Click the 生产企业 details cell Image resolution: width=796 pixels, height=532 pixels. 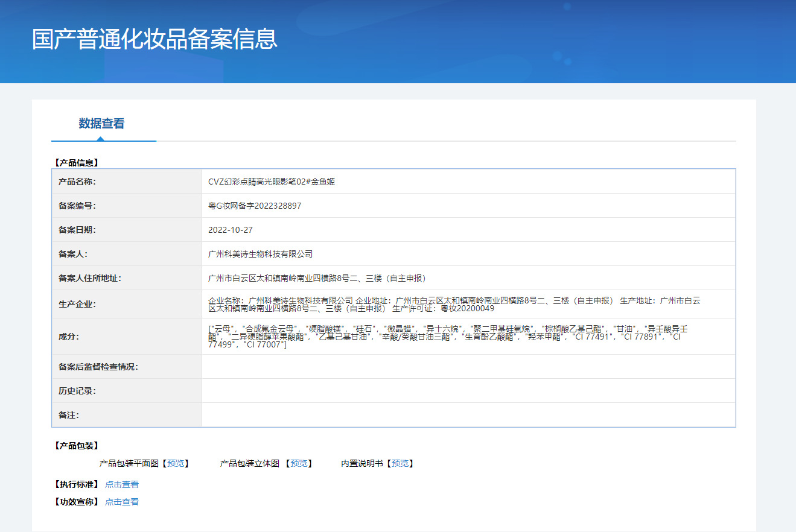pyautogui.click(x=468, y=304)
